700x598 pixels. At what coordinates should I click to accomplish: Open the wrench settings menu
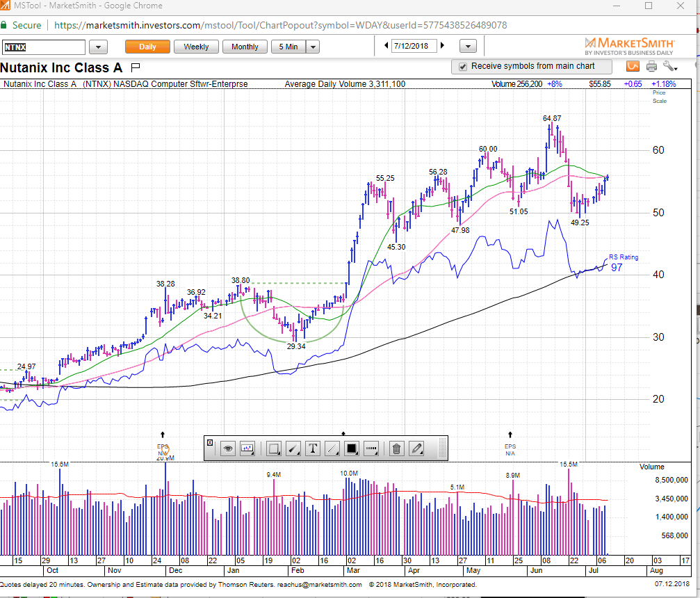tap(670, 67)
